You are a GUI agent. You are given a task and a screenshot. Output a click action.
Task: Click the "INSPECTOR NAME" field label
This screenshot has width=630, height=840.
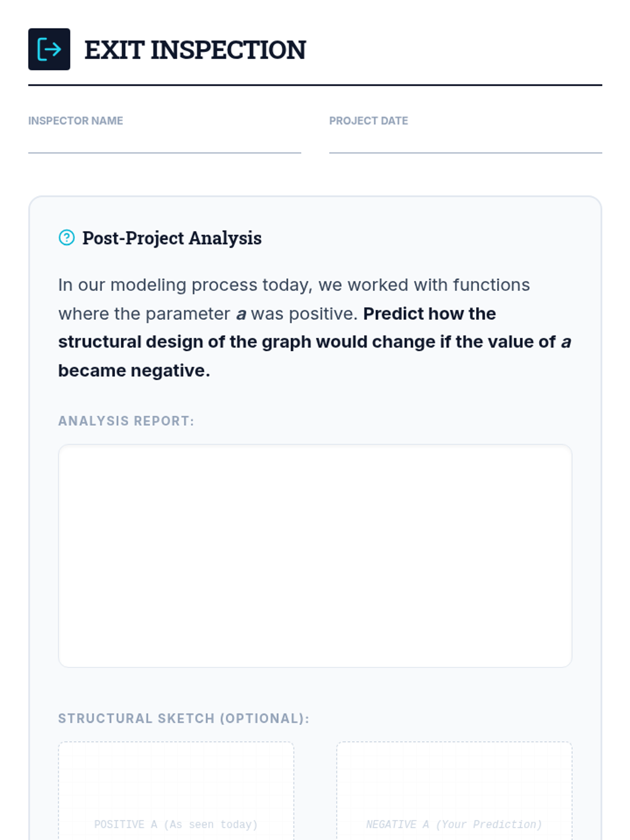coord(76,121)
